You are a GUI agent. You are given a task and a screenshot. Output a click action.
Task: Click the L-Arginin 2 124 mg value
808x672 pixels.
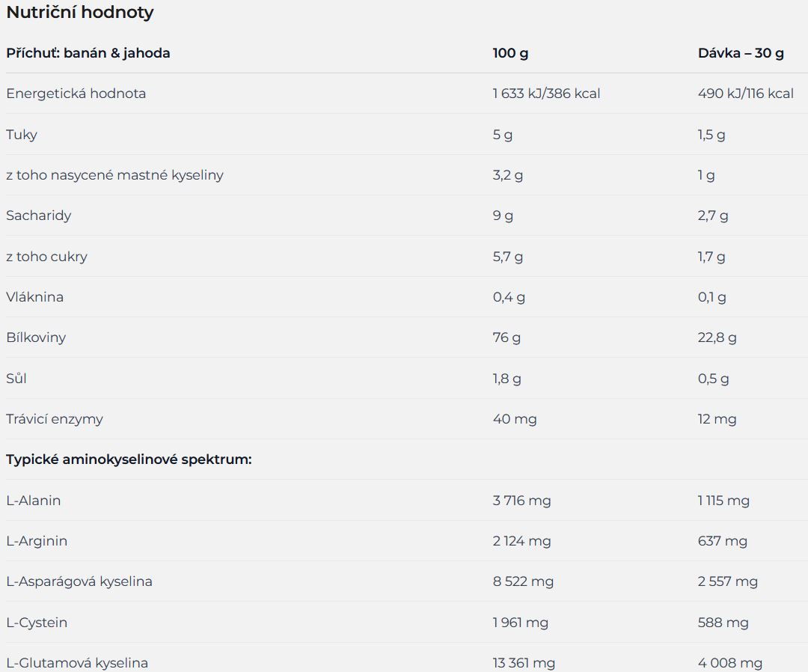521,541
